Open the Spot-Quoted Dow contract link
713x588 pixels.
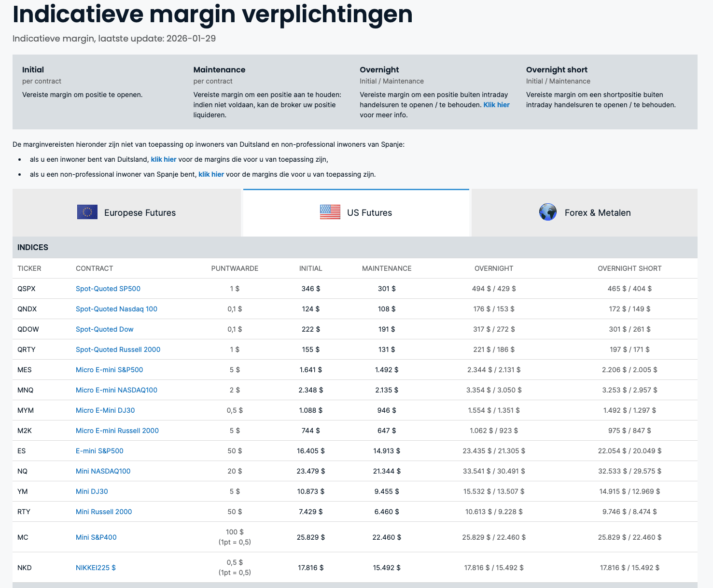pyautogui.click(x=104, y=329)
